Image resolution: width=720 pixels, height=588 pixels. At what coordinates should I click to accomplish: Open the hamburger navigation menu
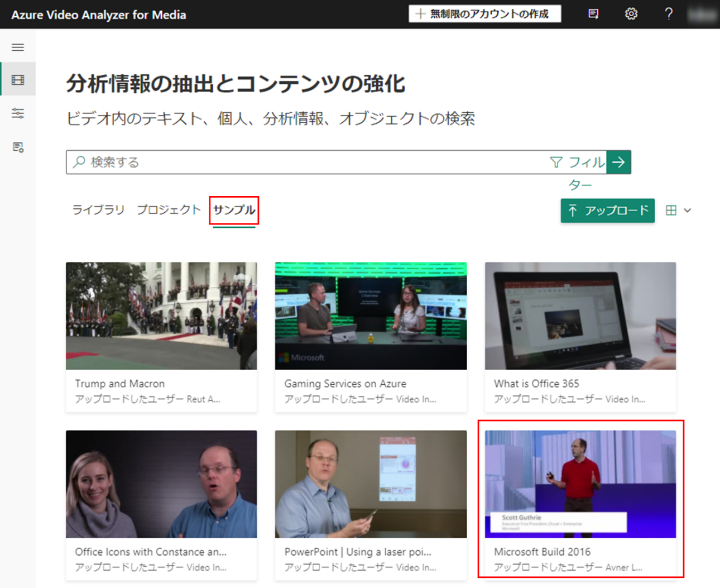[18, 47]
